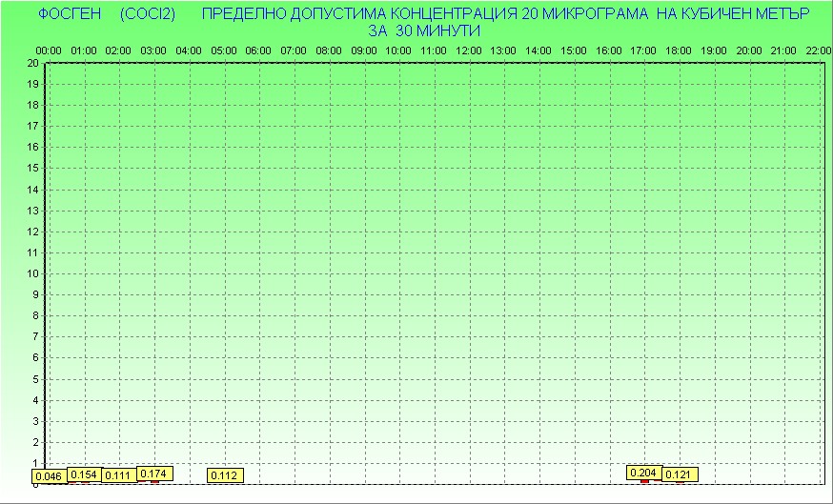Click the 5 value on the vertical axis
The image size is (833, 504).
35,379
